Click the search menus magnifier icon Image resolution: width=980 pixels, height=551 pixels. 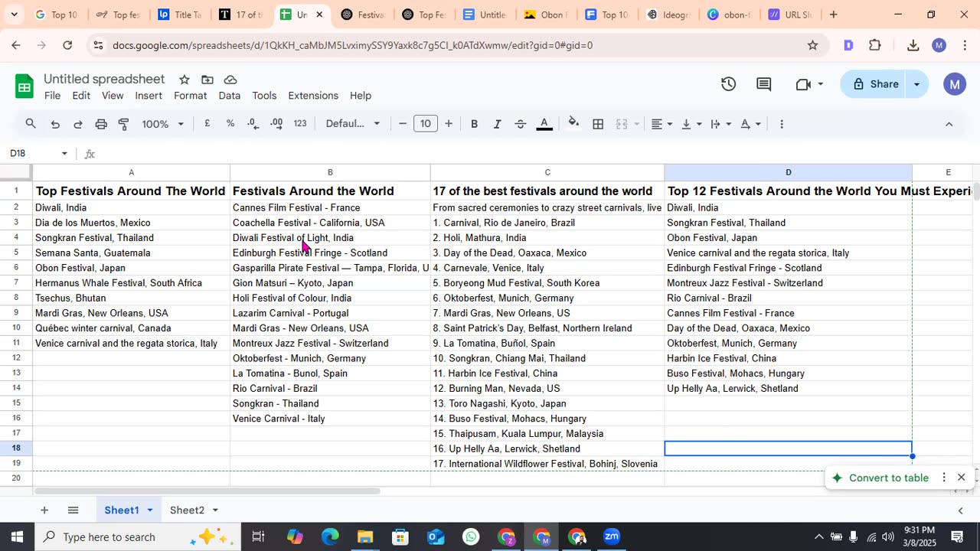click(31, 124)
